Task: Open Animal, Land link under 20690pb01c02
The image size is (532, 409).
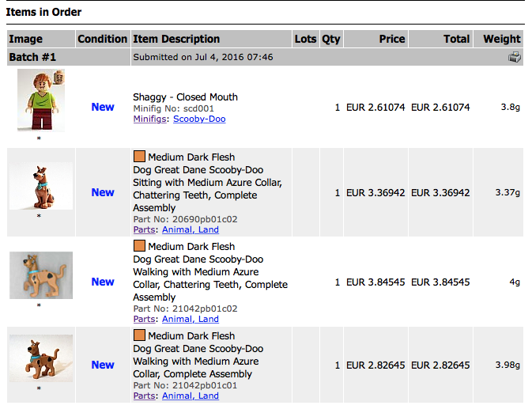Action: pos(191,229)
